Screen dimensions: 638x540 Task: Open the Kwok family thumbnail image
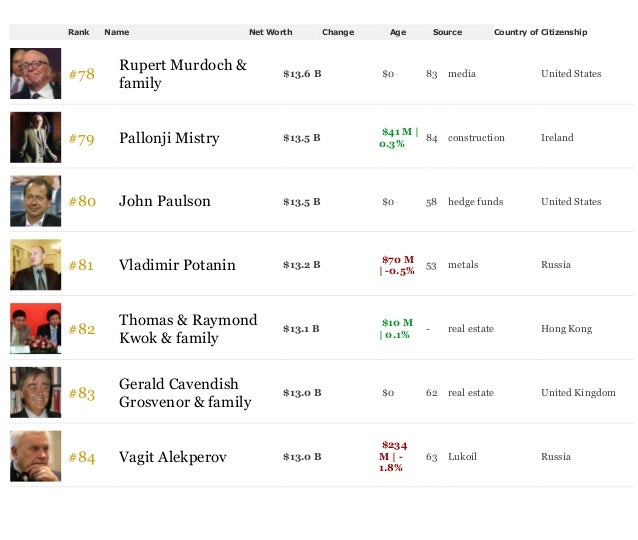point(35,328)
